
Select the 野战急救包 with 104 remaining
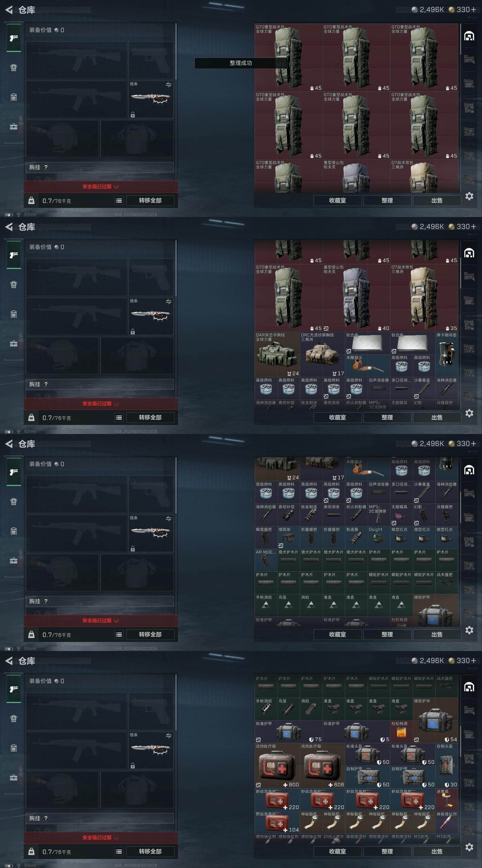[x=277, y=822]
